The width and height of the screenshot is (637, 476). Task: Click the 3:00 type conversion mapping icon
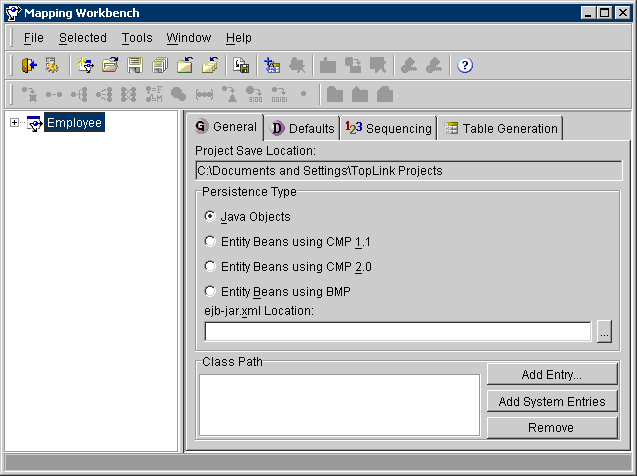coord(254,94)
